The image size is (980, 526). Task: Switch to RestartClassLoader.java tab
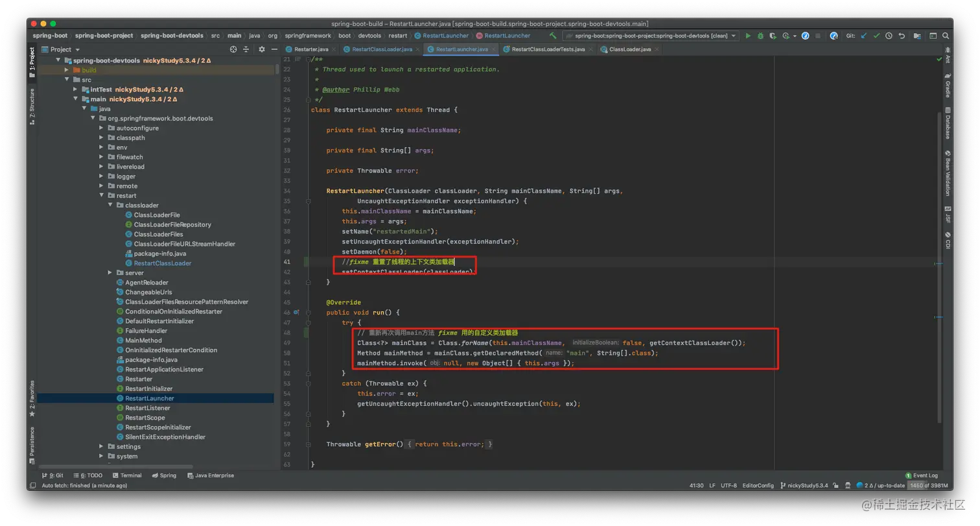(x=382, y=49)
